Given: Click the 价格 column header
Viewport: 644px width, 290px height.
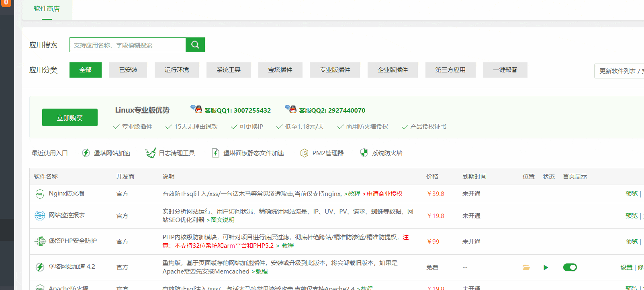Looking at the screenshot, I should pos(432,177).
